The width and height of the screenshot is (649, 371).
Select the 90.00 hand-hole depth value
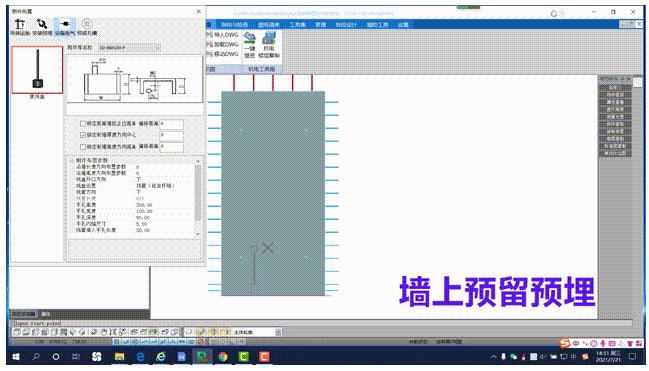click(x=143, y=217)
